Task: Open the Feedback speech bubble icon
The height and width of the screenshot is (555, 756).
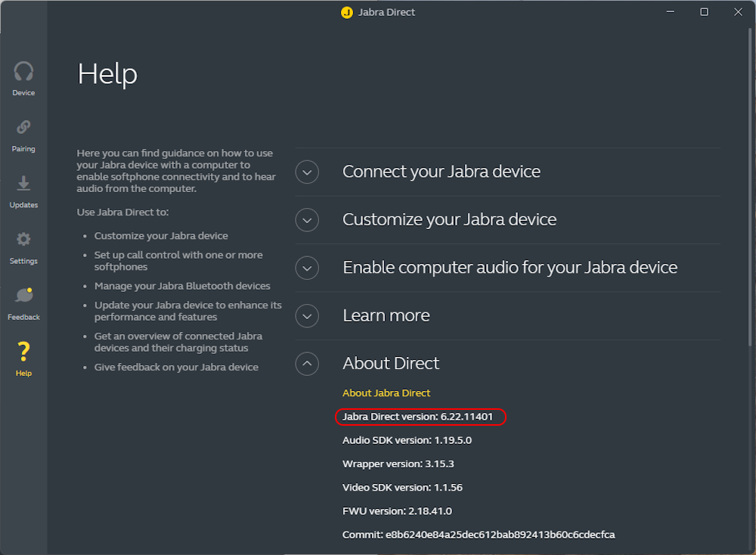Action: 23,295
